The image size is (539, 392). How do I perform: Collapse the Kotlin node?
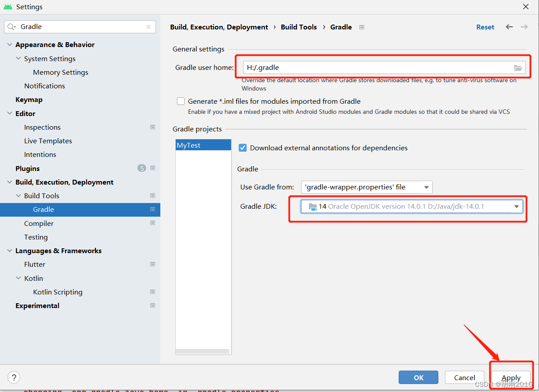tap(18, 278)
